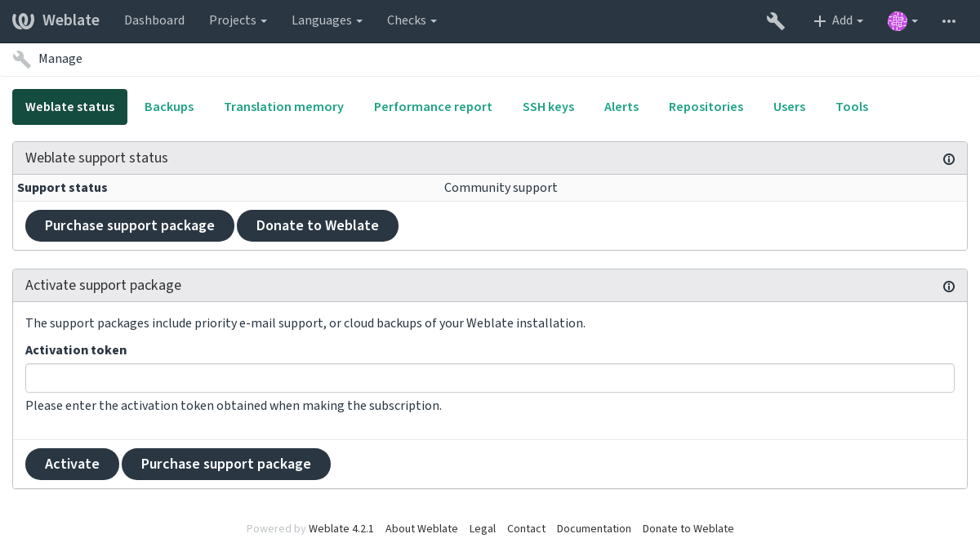The image size is (980, 556).
Task: Open the Documentation footer link
Action: point(594,528)
